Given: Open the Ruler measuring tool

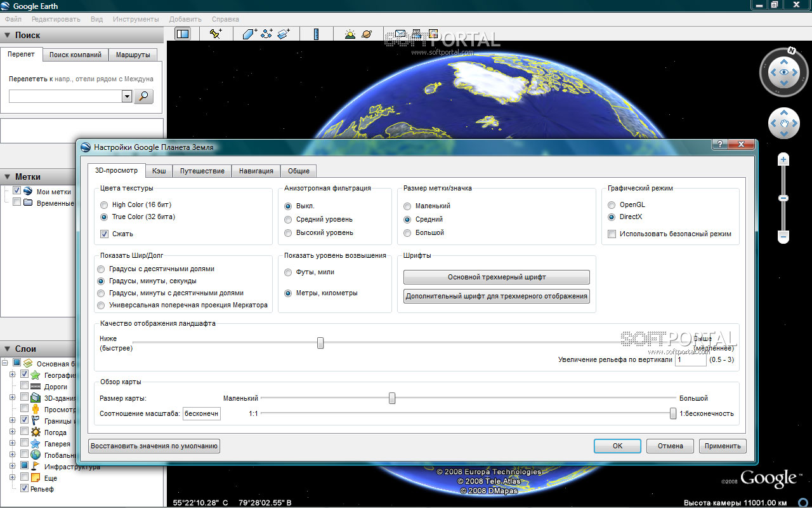Looking at the screenshot, I should click(x=316, y=34).
